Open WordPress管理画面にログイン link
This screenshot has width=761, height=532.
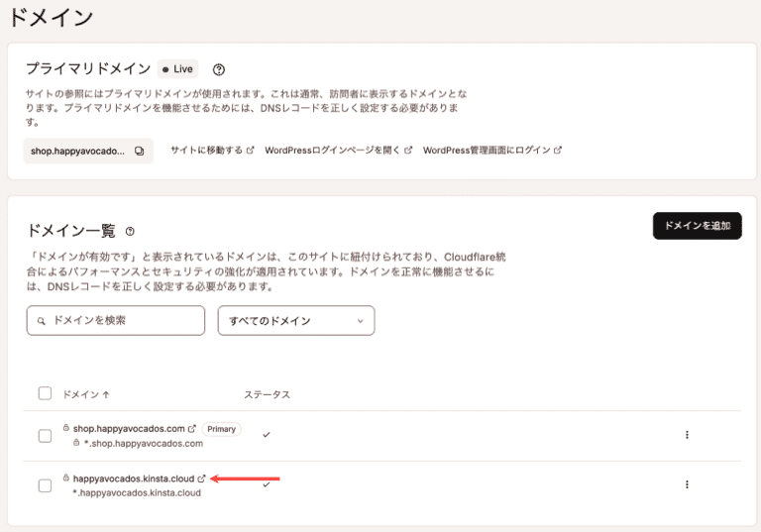point(492,151)
